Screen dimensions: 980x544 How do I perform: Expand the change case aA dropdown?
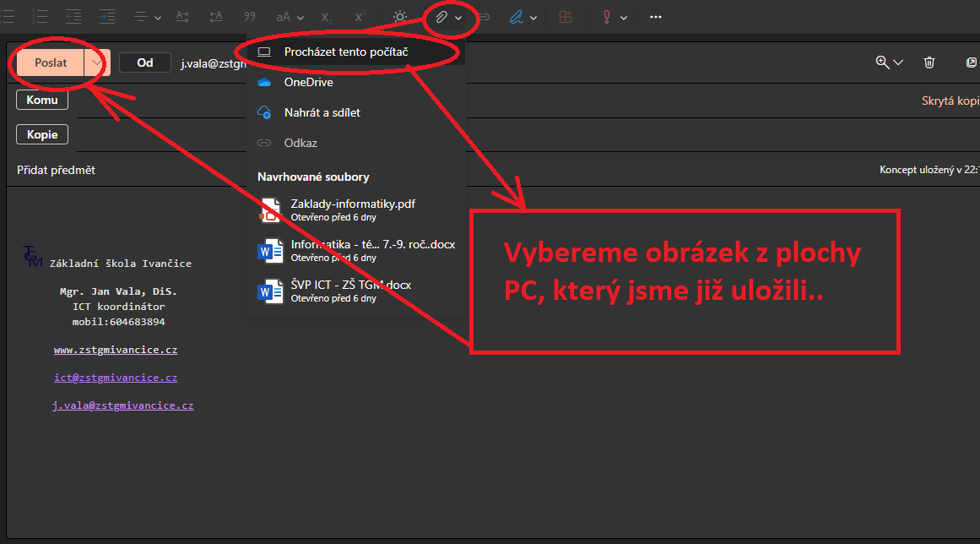[290, 17]
